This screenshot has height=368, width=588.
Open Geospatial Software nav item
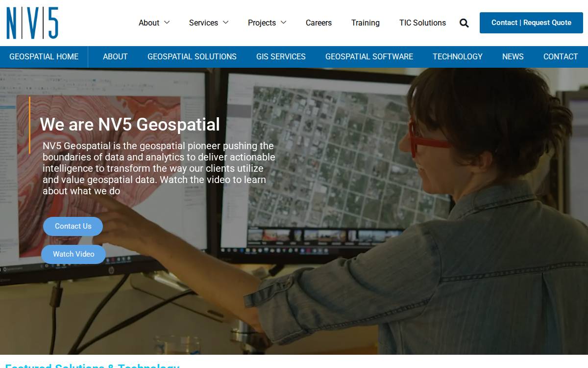369,56
